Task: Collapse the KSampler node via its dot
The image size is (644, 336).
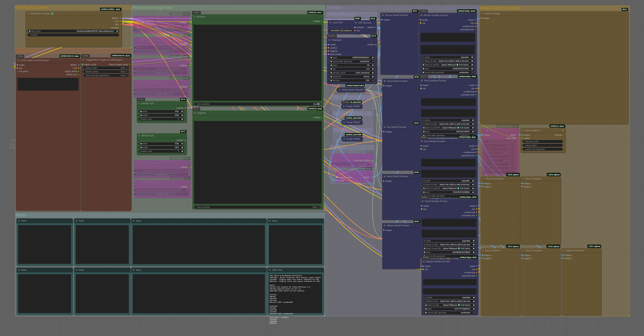Action: coord(329,40)
